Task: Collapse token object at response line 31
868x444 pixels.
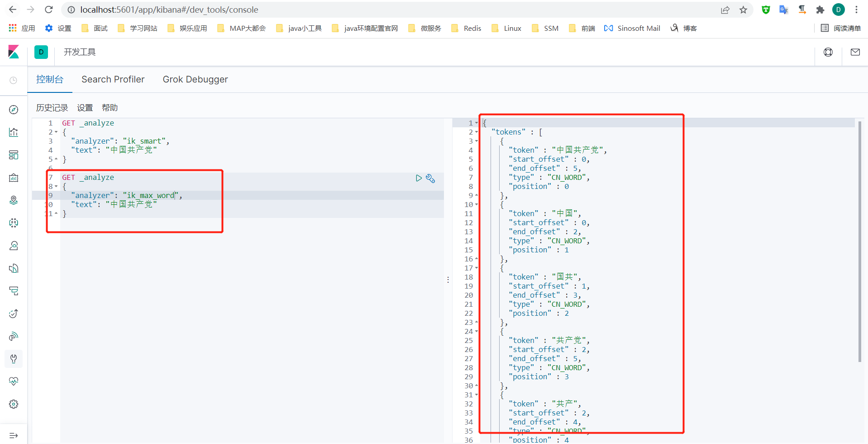Action: click(476, 395)
